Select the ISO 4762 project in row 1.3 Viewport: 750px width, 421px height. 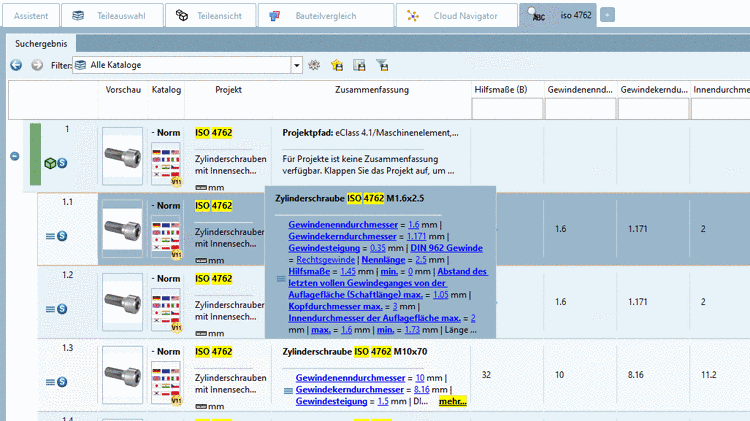pyautogui.click(x=213, y=352)
